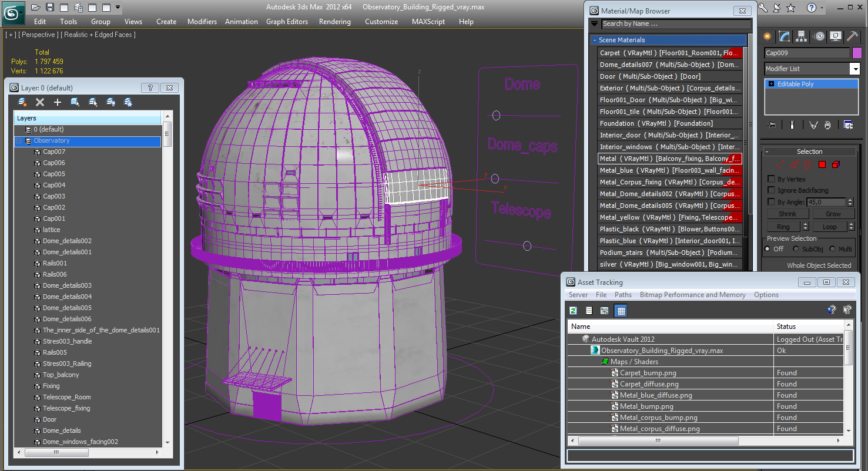Switch to Modify panel icon
Viewport: 868px width, 471px height.
[x=785, y=36]
